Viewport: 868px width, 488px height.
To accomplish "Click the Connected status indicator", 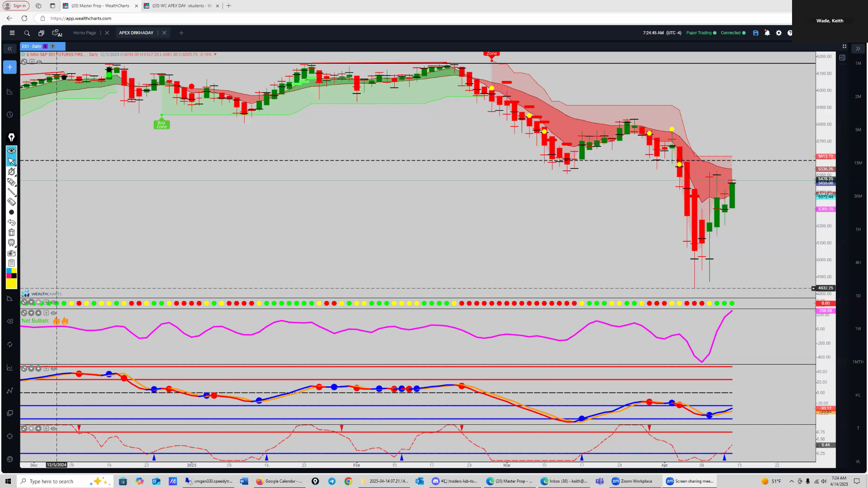I will (733, 33).
